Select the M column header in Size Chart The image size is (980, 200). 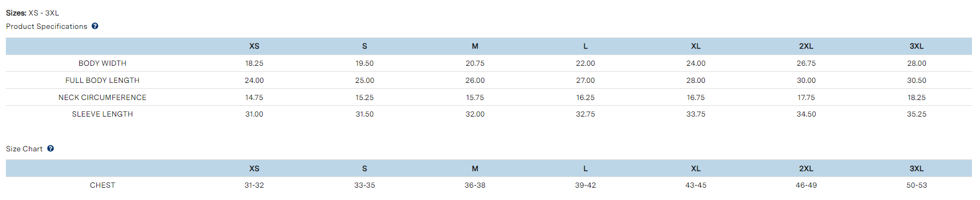point(475,168)
